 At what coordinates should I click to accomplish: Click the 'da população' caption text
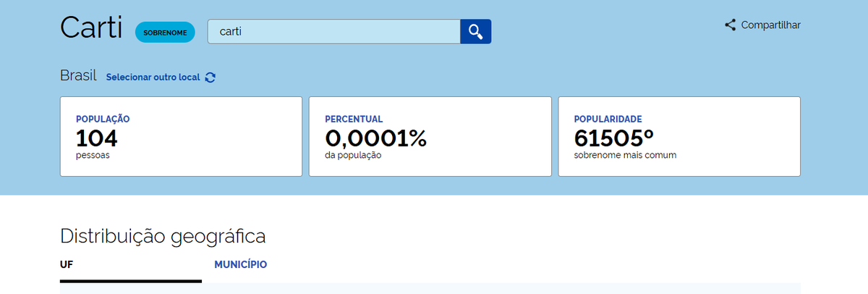click(x=353, y=155)
